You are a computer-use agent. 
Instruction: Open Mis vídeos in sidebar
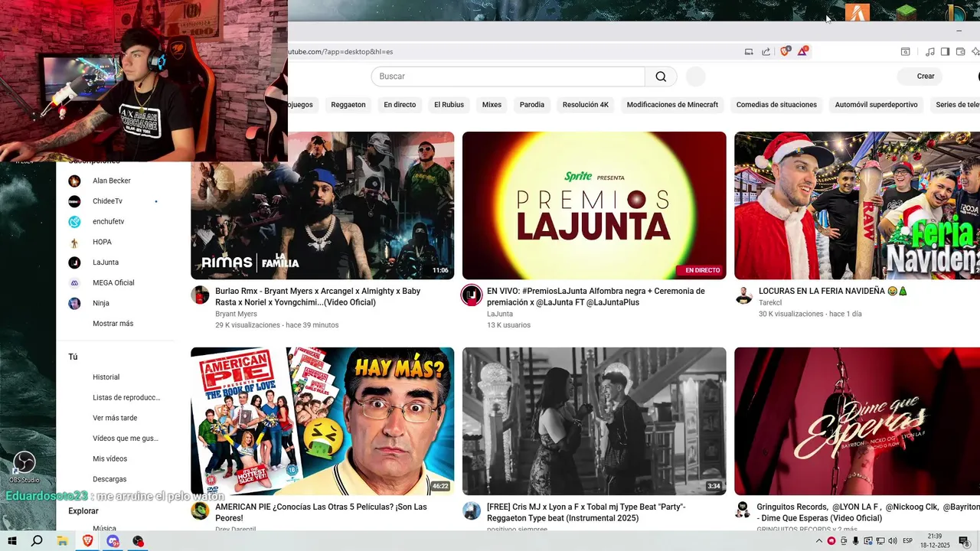[x=110, y=459]
